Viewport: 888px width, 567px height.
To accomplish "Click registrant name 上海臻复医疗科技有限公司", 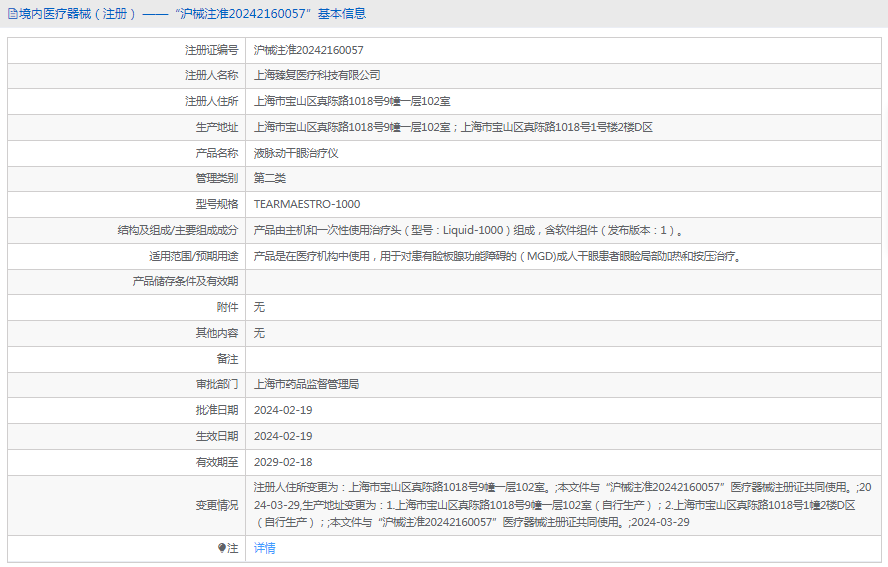I will click(x=317, y=75).
